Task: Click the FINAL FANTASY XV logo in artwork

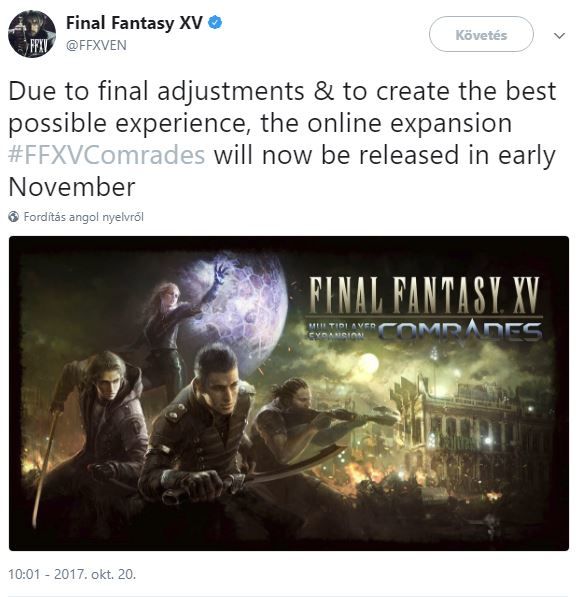Action: click(424, 295)
